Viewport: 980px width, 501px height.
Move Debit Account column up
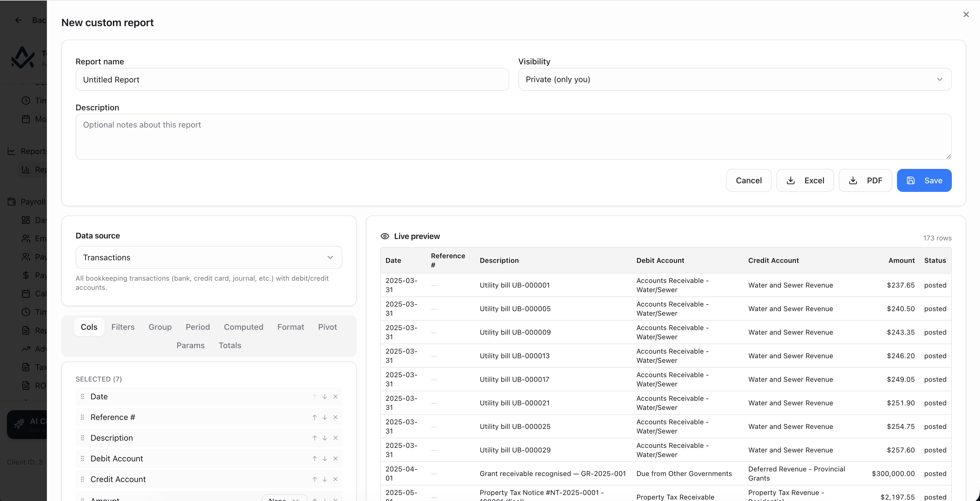(315, 458)
